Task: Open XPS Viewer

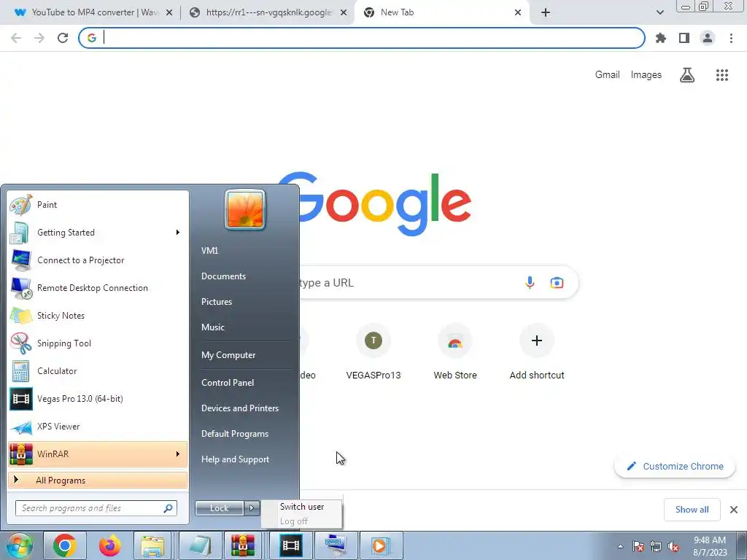Action: (98, 426)
